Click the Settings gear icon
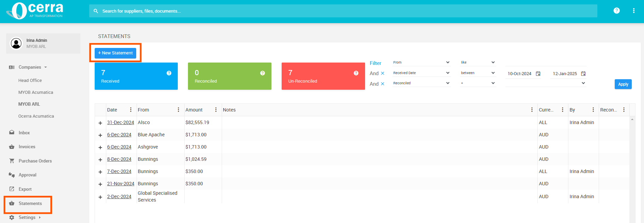Screen dimensions: 644x223 12,218
